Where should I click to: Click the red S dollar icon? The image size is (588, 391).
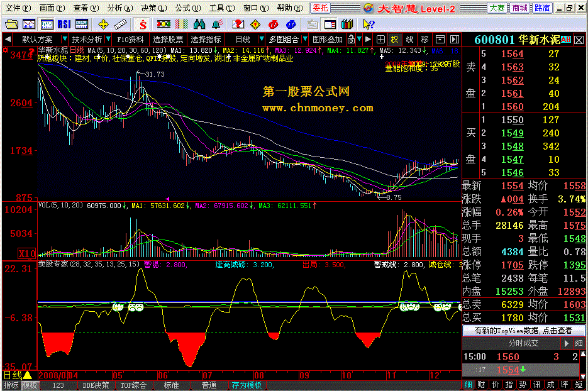(143, 25)
